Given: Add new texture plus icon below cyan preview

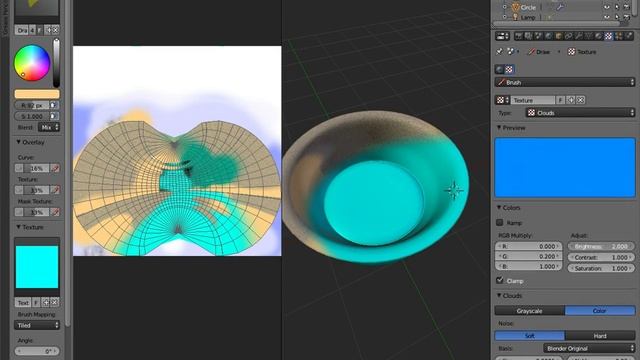Looking at the screenshot, I should [x=46, y=302].
